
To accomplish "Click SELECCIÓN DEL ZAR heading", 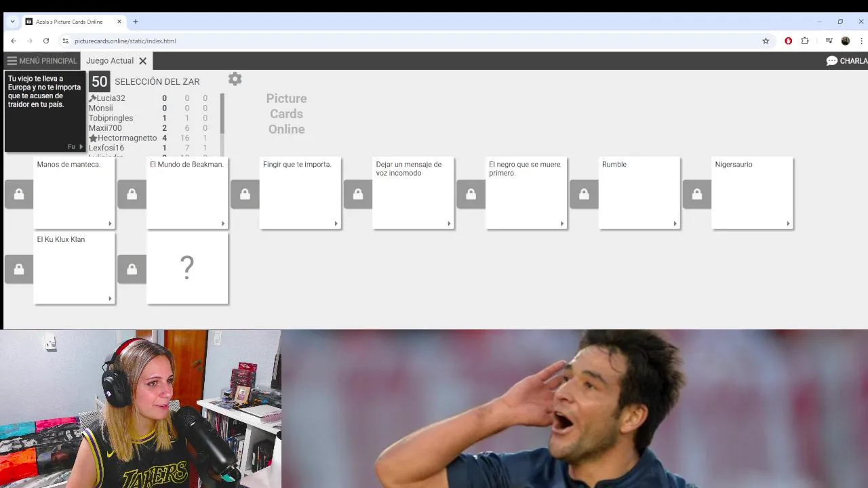I will click(x=157, y=82).
